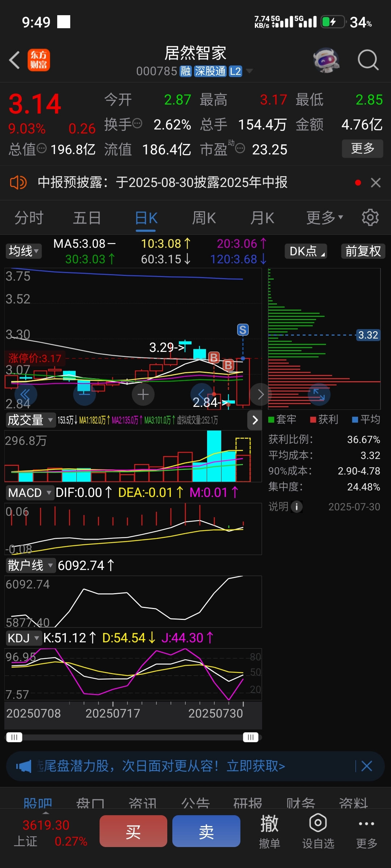Tap the 3.32 average cost marker
391x868 pixels.
pos(368,335)
